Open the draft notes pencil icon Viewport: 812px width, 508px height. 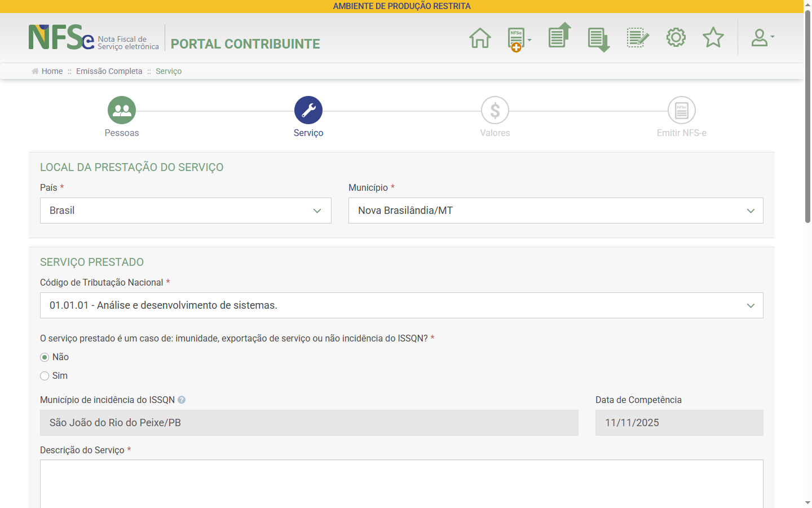[637, 38]
